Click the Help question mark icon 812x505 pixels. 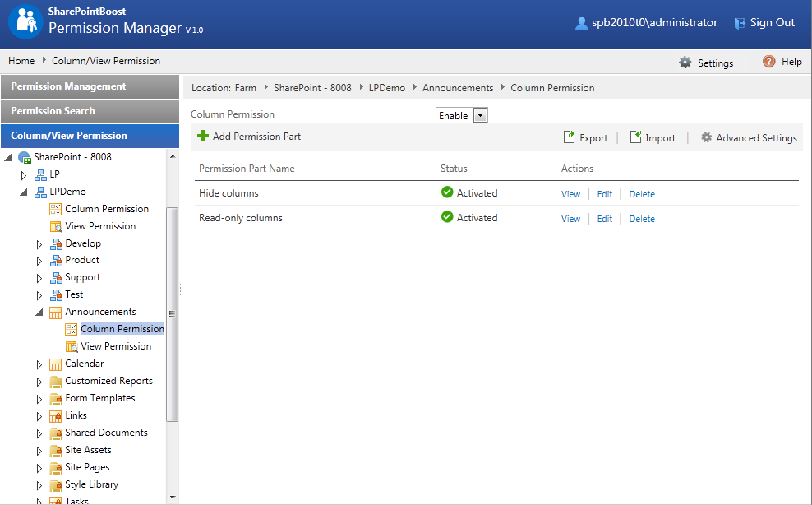[x=769, y=62]
